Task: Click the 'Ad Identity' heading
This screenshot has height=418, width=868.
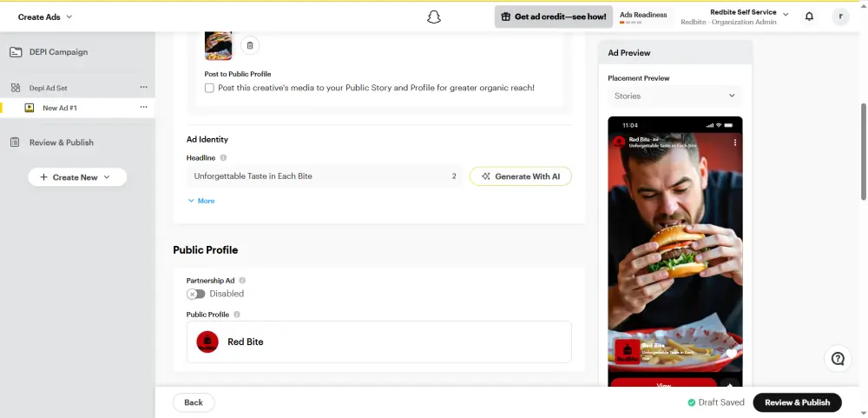Action: 207,139
